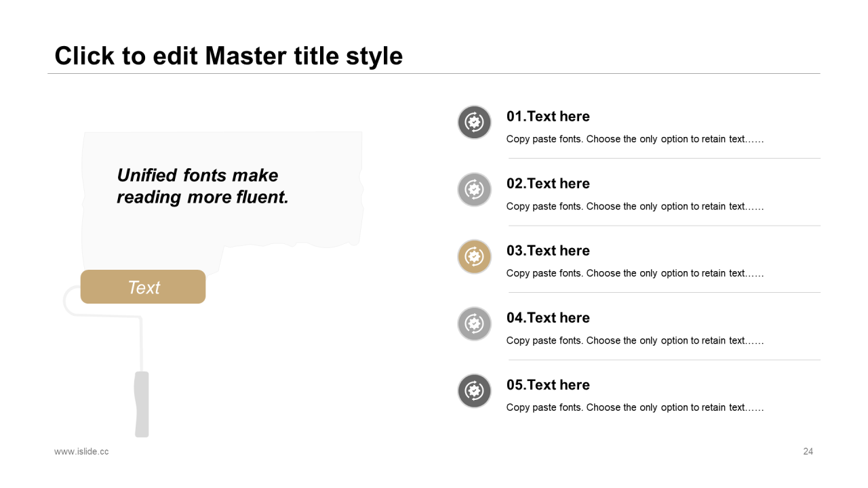
Task: Click the dark gear icon beside 01.Text here
Action: 474,123
